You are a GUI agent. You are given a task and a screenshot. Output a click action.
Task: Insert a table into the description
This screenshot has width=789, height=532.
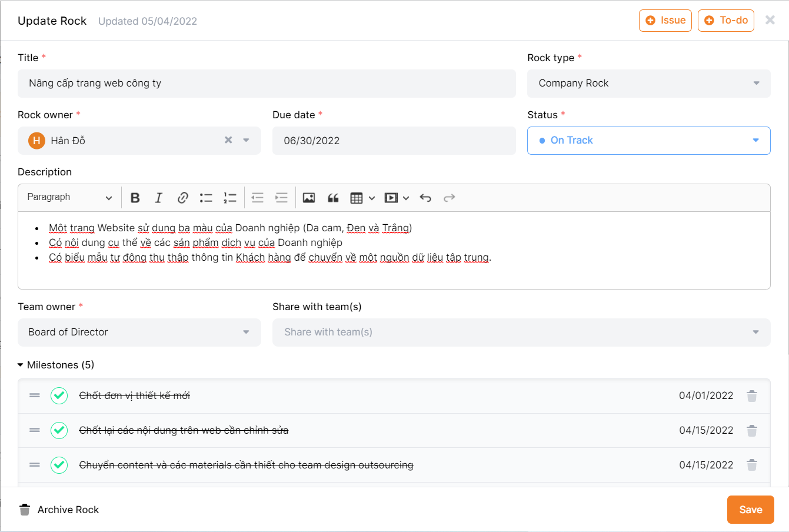coord(357,198)
